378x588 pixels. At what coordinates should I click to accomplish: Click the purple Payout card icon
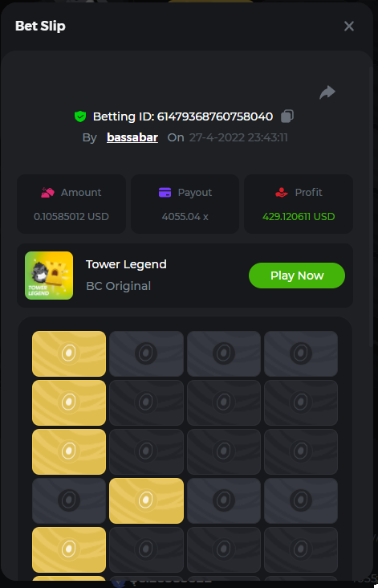(x=165, y=192)
